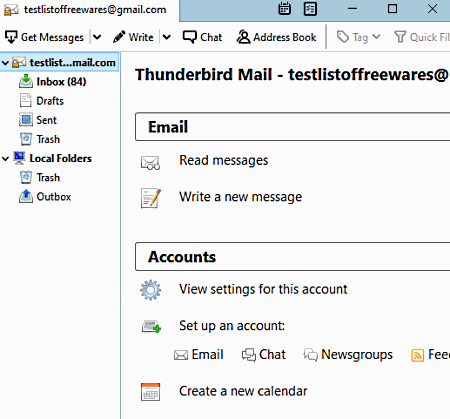Viewport: 450px width, 419px height.
Task: Open the Tag dropdown menu
Action: 358,37
